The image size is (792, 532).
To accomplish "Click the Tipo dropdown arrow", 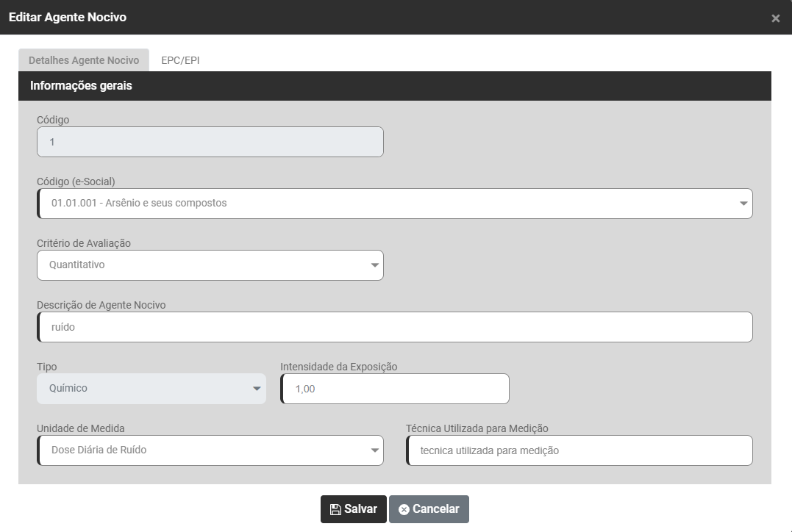I will pos(257,389).
